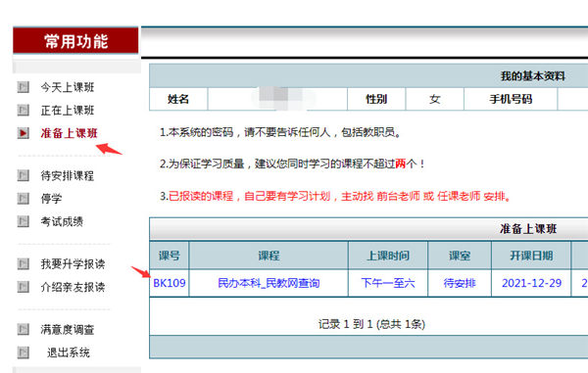This screenshot has height=373, width=588.
Task: Open 满意度调查 survey link
Action: [68, 330]
